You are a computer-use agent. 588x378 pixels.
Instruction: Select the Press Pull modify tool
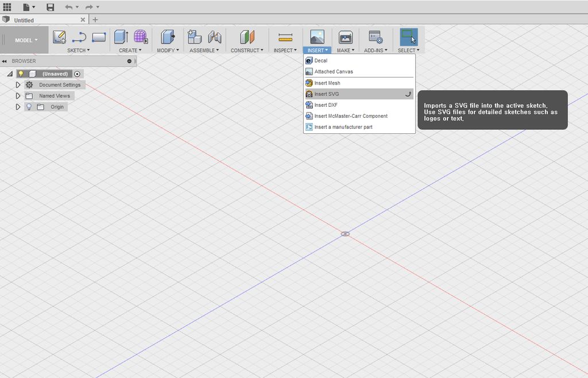(x=168, y=37)
